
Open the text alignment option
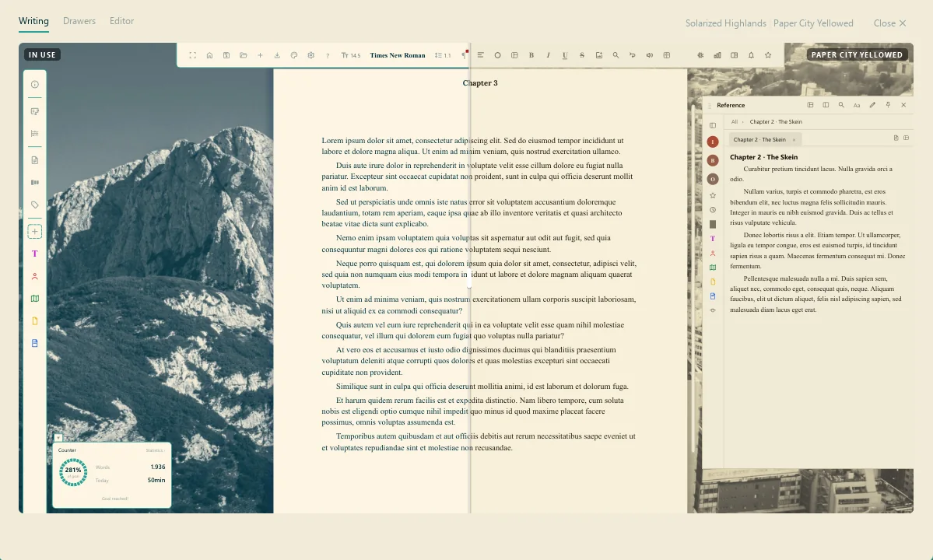point(480,55)
